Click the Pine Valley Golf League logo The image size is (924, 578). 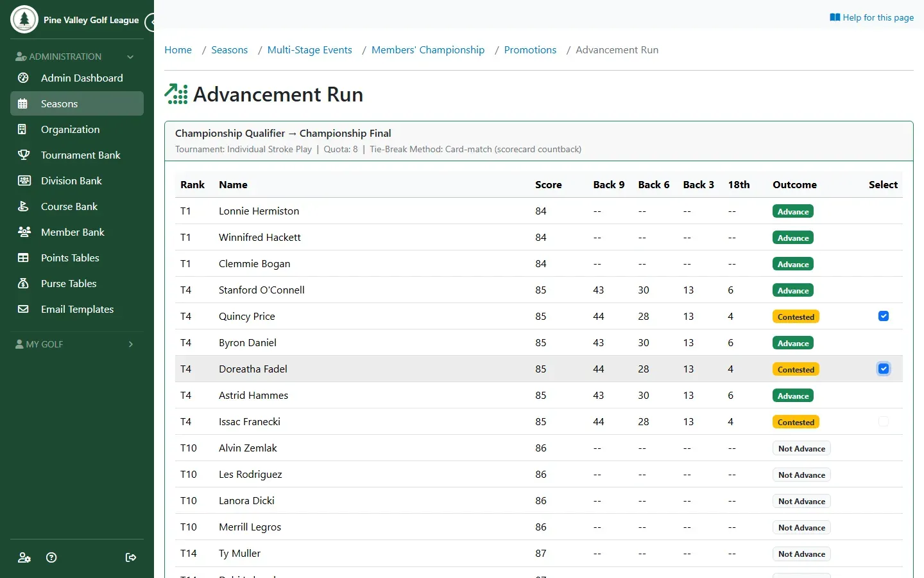pyautogui.click(x=24, y=19)
